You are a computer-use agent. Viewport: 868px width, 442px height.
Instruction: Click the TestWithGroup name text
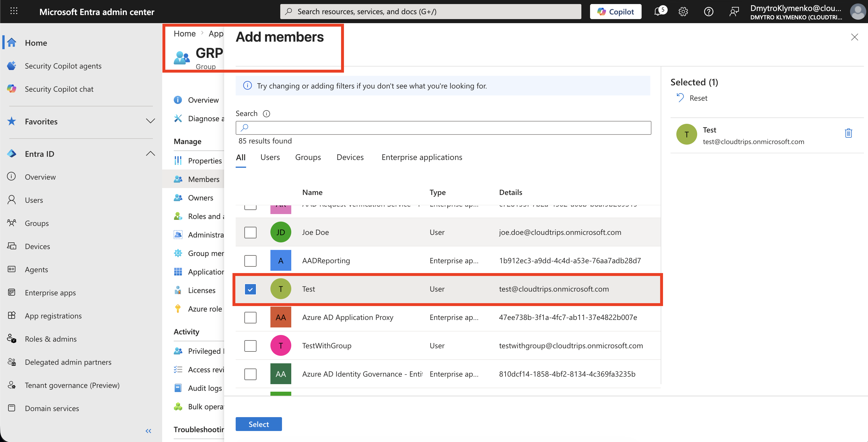(x=327, y=345)
